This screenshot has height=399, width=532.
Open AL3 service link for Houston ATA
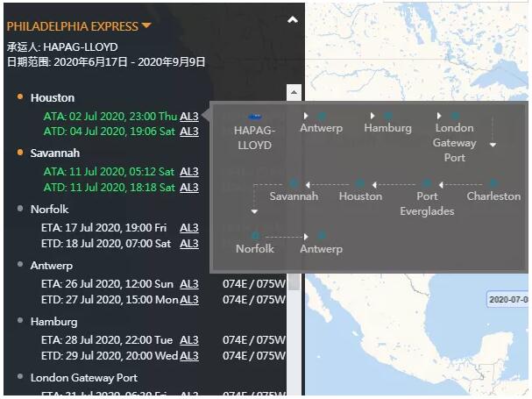pos(189,116)
